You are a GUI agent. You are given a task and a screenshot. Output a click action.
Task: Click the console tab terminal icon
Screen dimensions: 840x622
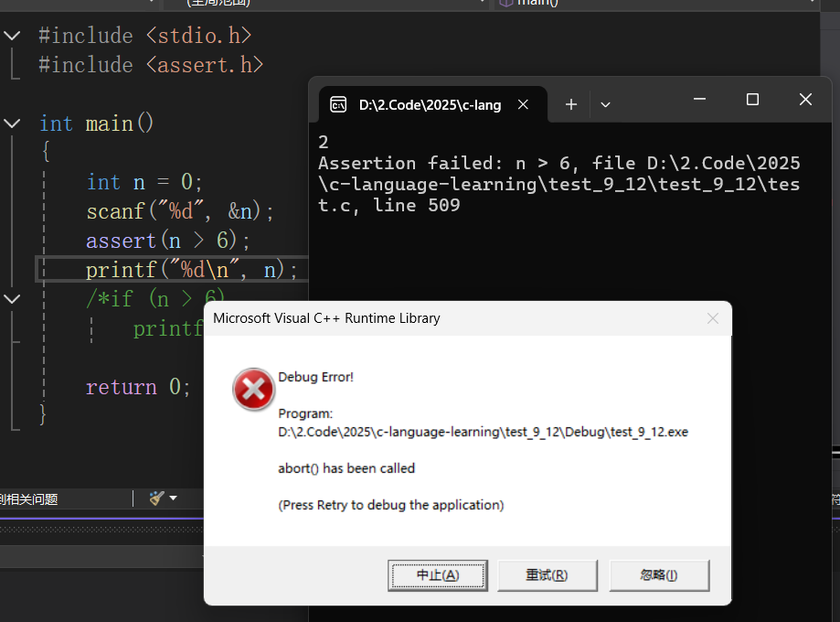[338, 104]
